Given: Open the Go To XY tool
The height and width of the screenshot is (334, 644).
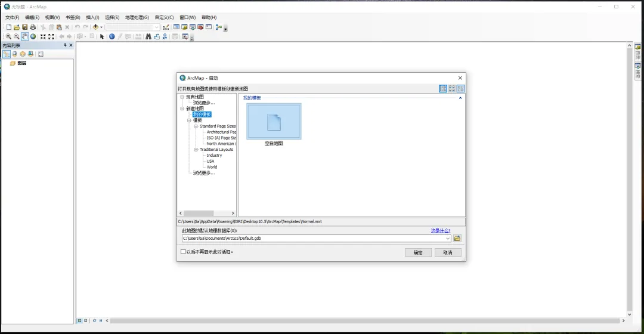Looking at the screenshot, I should click(165, 36).
